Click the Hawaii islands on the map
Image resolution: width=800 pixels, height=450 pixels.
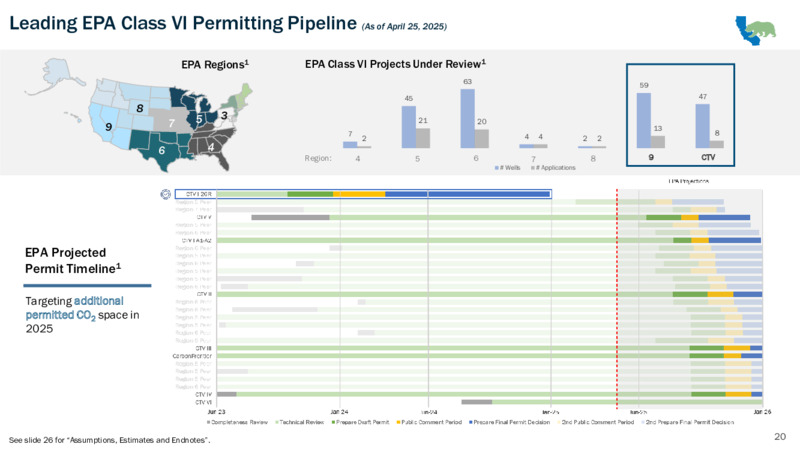(72, 117)
